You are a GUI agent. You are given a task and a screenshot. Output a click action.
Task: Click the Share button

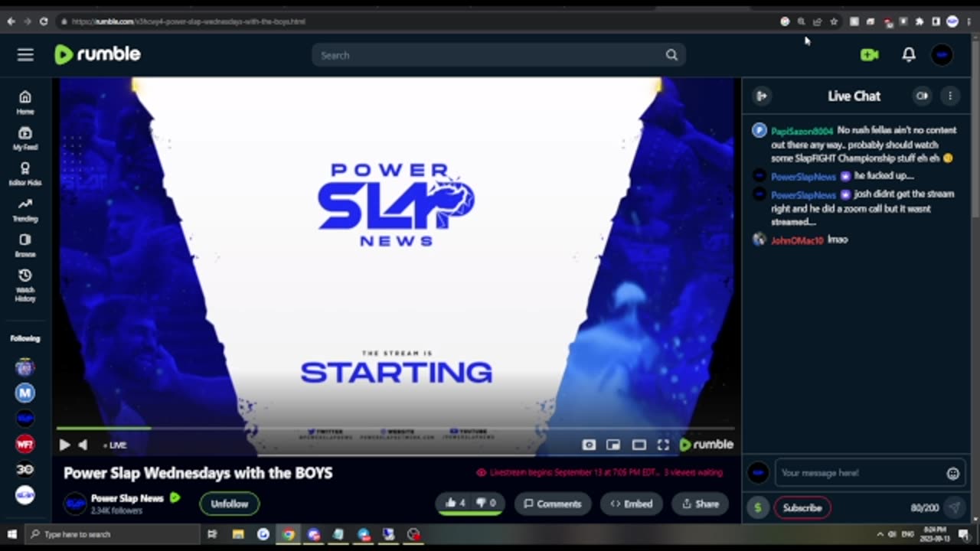click(x=700, y=504)
